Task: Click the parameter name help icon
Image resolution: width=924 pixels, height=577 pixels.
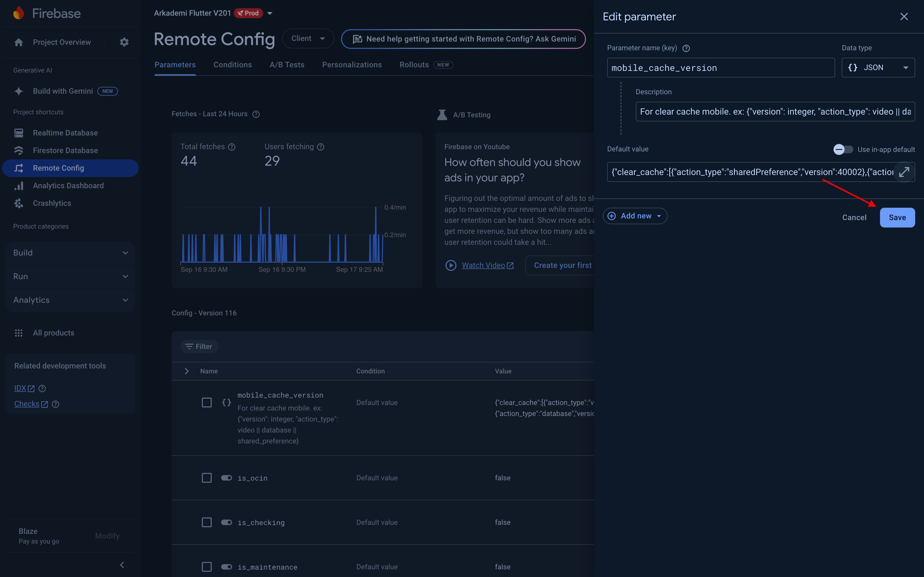Action: point(686,48)
